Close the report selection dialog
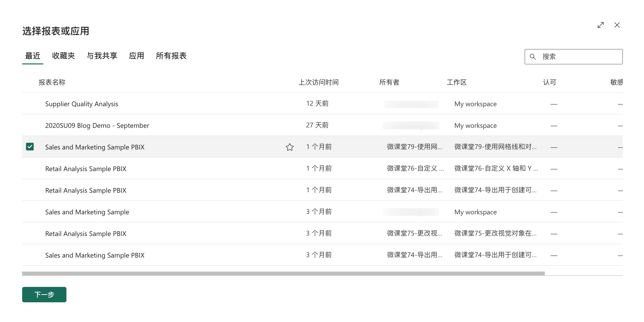644x322 pixels. (x=617, y=25)
